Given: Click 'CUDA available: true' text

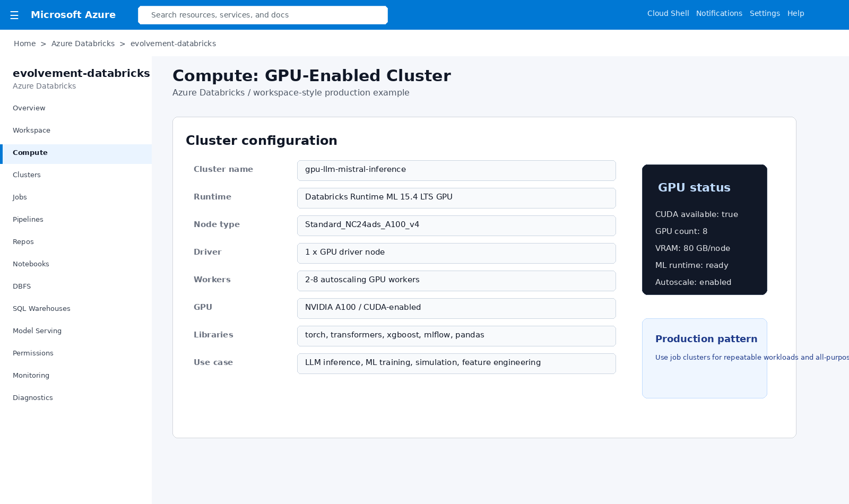Looking at the screenshot, I should [x=697, y=214].
